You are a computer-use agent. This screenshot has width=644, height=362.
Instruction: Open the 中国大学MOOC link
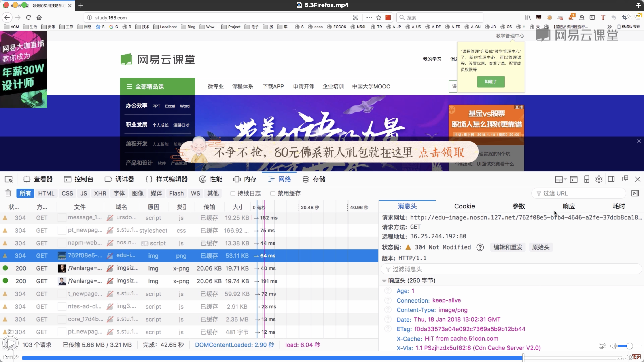click(371, 86)
